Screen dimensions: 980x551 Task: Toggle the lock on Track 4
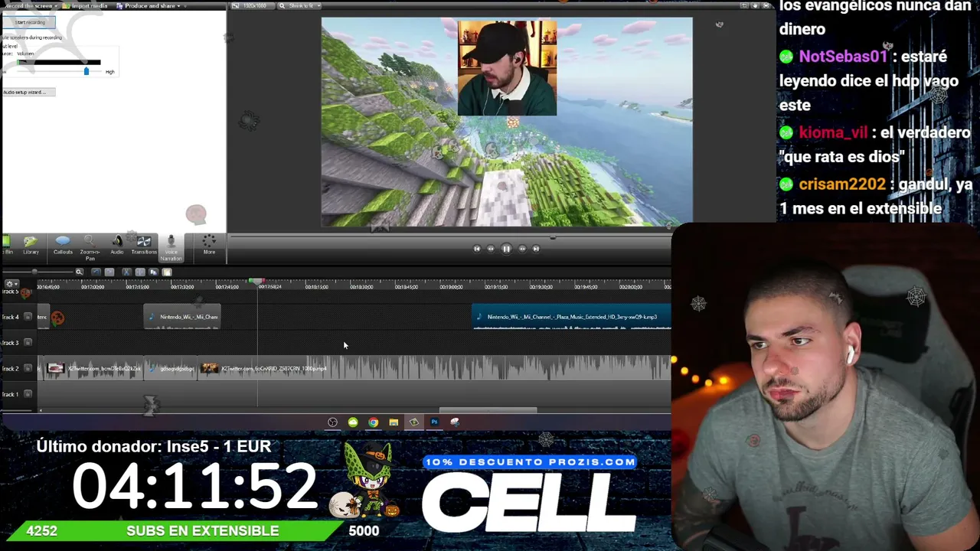(28, 317)
